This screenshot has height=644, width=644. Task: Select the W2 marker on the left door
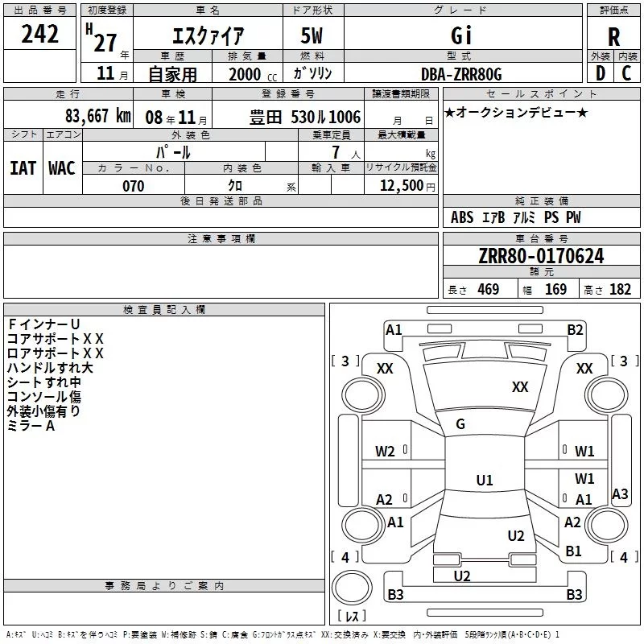[x=385, y=452]
